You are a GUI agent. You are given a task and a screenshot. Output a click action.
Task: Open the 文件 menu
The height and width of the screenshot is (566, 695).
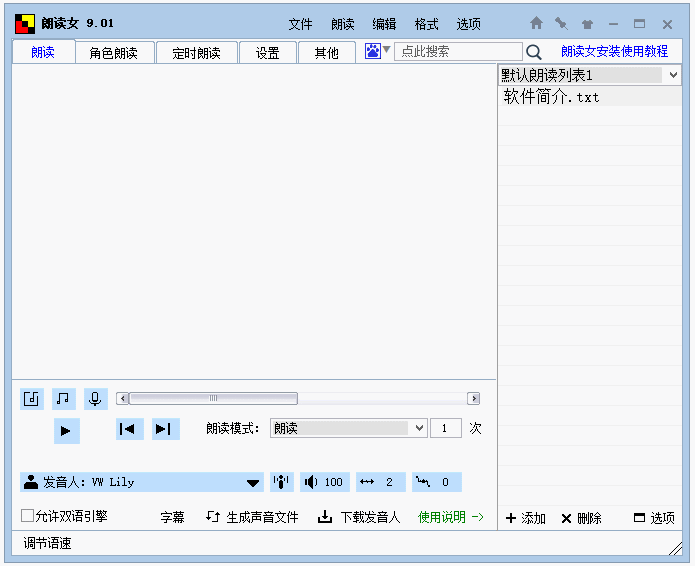click(x=301, y=24)
